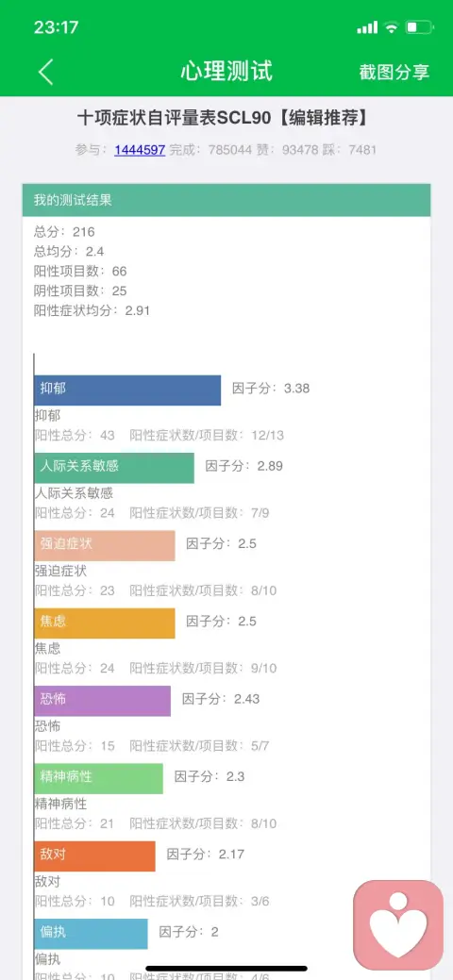This screenshot has width=453, height=980.
Task: Tap the 心理测试 page title
Action: pyautogui.click(x=226, y=72)
